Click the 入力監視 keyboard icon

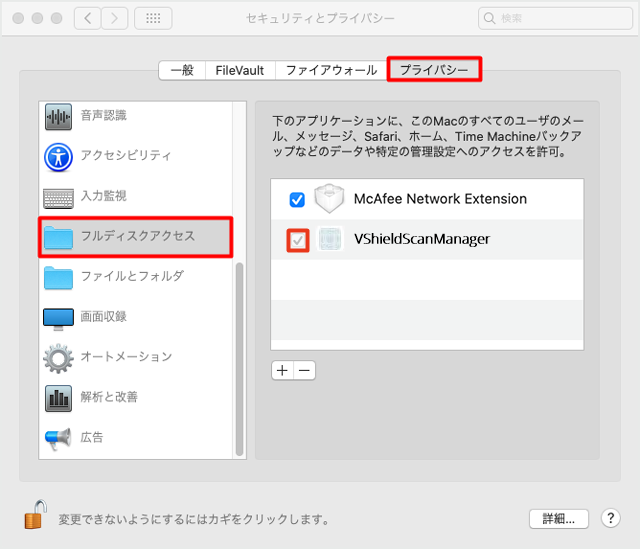(58, 198)
